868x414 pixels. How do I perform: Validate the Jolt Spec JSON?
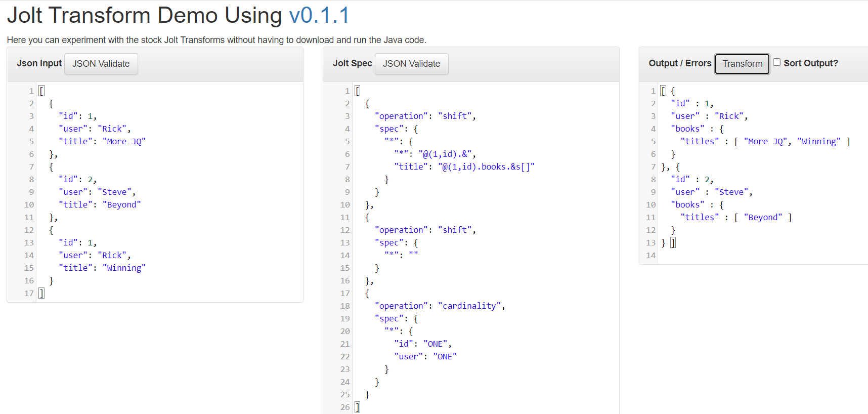[411, 64]
